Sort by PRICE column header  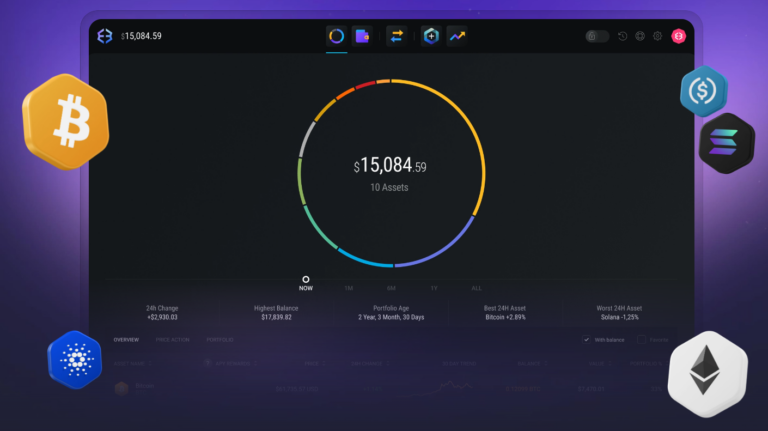pyautogui.click(x=315, y=363)
